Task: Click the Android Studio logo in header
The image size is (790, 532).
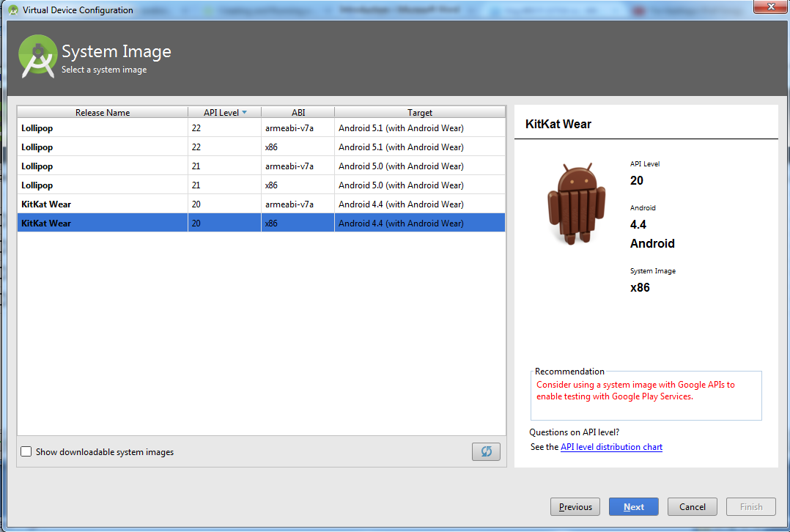Action: (38, 56)
